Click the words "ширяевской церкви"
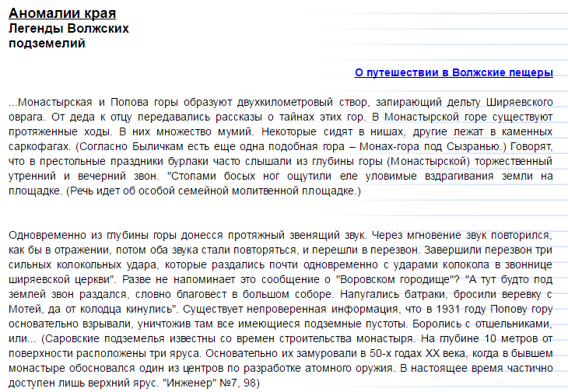Image resolution: width=568 pixels, height=392 pixels. pyautogui.click(x=60, y=280)
